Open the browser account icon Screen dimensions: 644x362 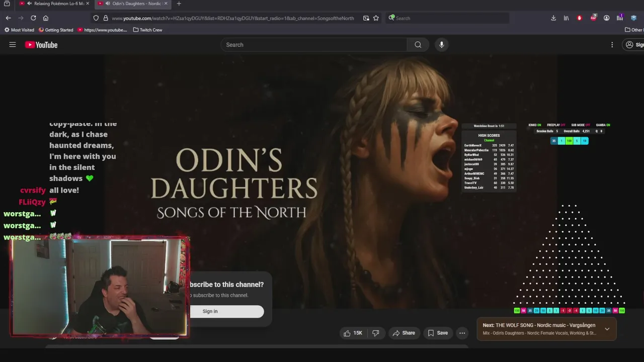coord(606,18)
